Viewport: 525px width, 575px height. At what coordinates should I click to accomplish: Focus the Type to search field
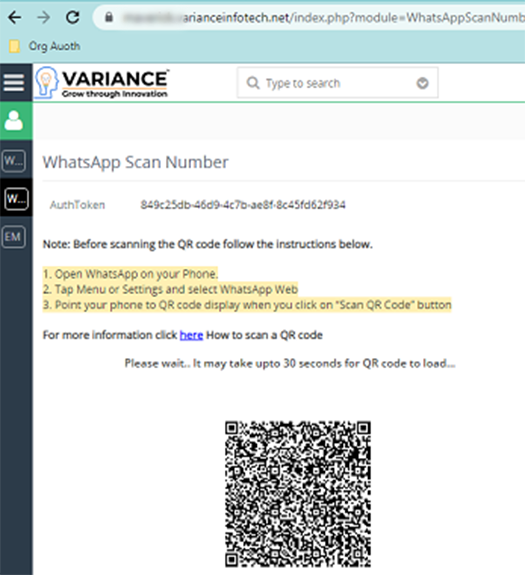point(337,83)
